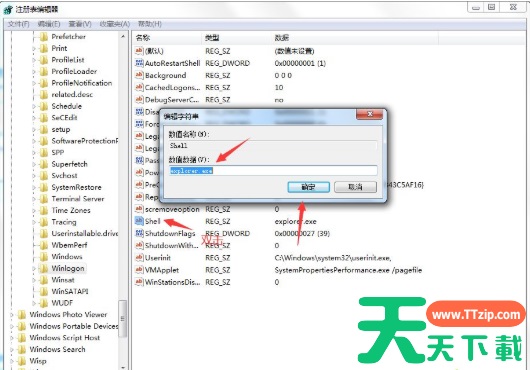The height and width of the screenshot is (370, 530).
Task: Click the value data field containing explorer.exe
Action: click(x=273, y=171)
